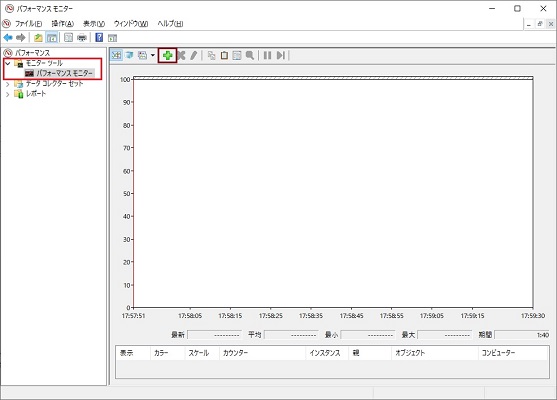Image resolution: width=557 pixels, height=400 pixels.
Task: Collapse the モニター ツール tree node
Action: coord(7,63)
